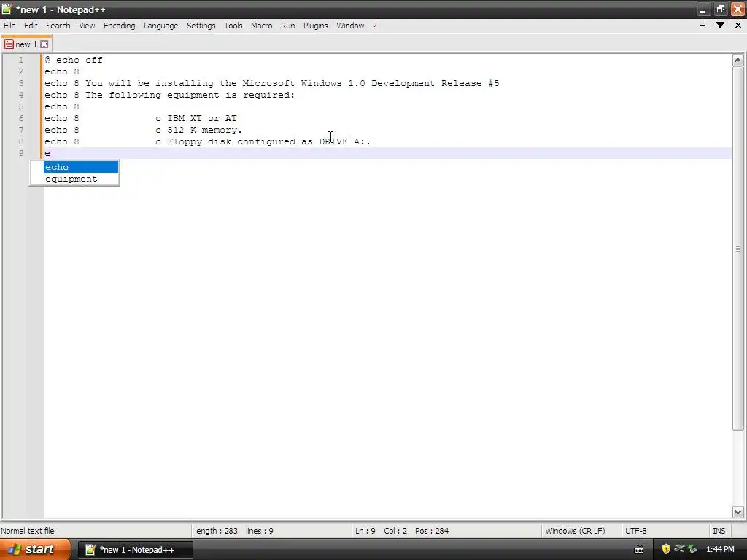Open the Run menu
Screen dimensions: 747x560
pyautogui.click(x=287, y=26)
